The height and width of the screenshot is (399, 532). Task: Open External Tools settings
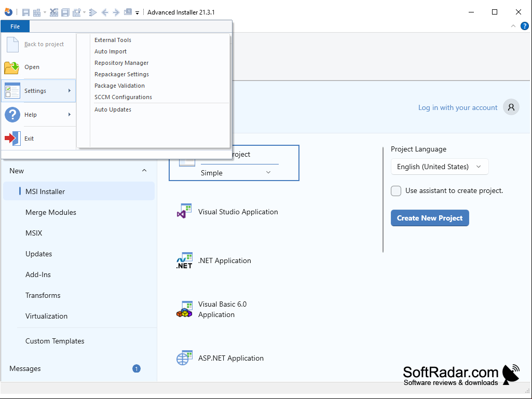click(x=113, y=40)
